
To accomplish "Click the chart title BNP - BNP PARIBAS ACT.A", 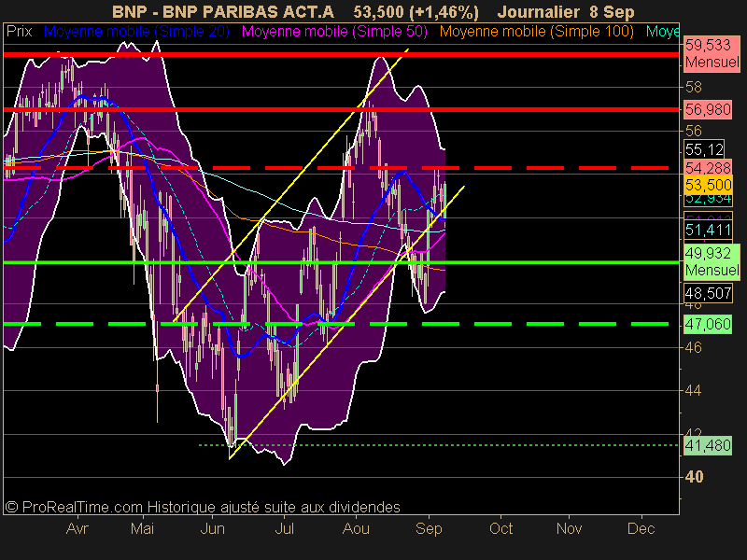I will [x=223, y=12].
